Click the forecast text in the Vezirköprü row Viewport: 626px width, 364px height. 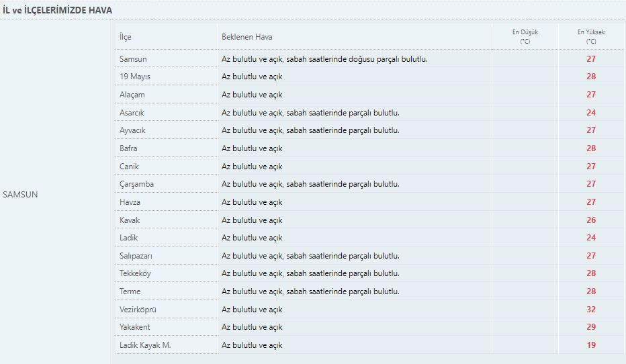tap(252, 310)
